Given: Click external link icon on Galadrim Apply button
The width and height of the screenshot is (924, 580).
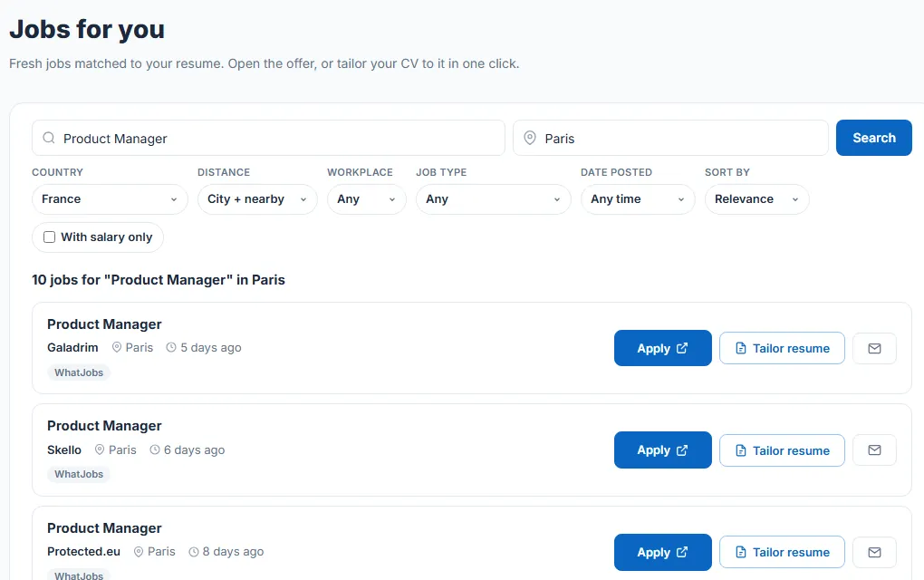Looking at the screenshot, I should [x=682, y=348].
